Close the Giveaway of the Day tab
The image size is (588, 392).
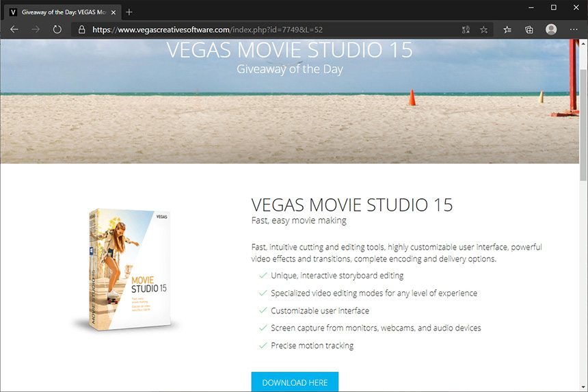tap(113, 12)
